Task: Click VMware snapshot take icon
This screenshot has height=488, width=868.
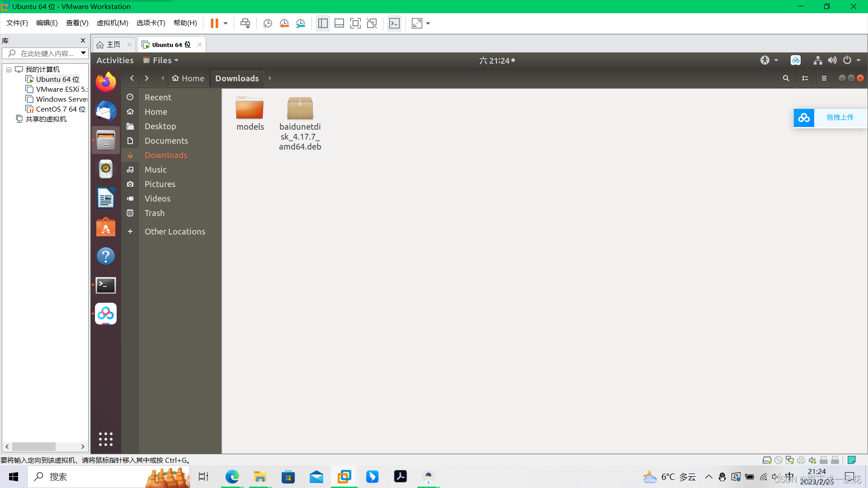Action: [268, 23]
